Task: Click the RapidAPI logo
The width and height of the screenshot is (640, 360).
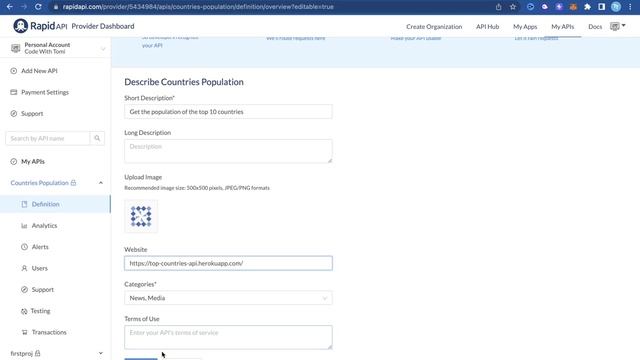Action: [x=40, y=26]
